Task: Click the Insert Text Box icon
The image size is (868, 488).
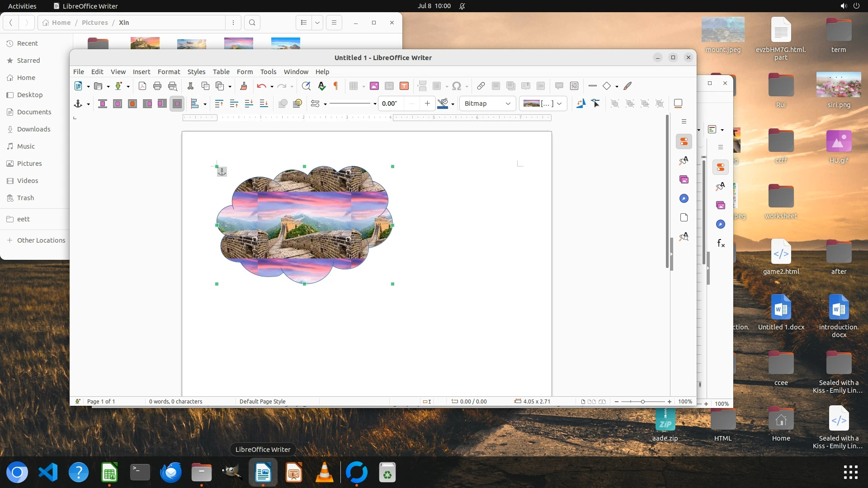Action: (404, 86)
